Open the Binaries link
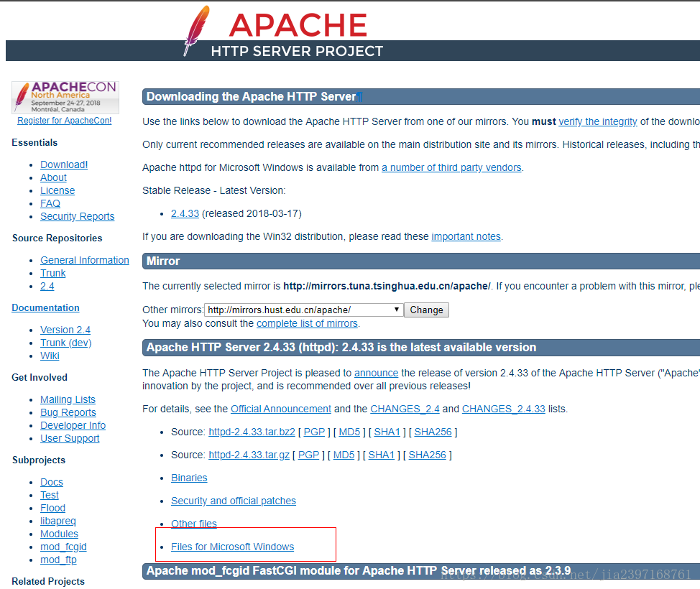Image resolution: width=700 pixels, height=589 pixels. 189,478
